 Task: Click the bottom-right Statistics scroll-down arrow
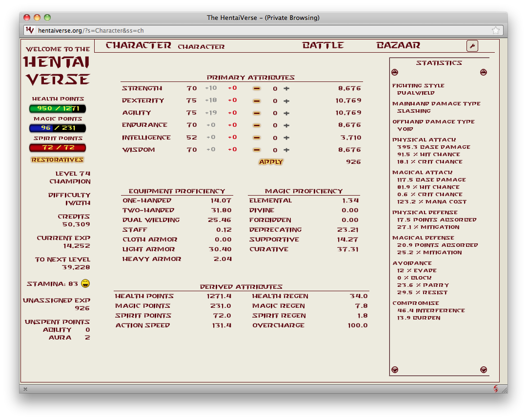(x=483, y=370)
